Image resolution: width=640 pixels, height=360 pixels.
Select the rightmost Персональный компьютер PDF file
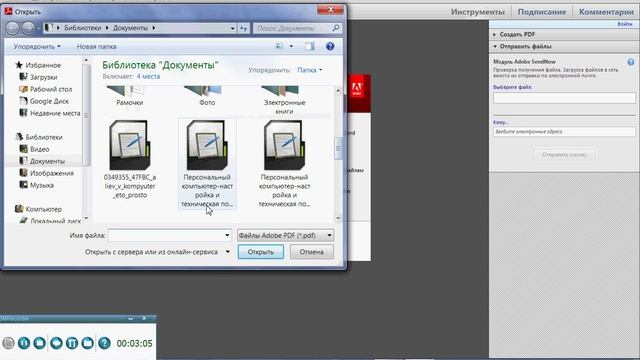click(284, 164)
